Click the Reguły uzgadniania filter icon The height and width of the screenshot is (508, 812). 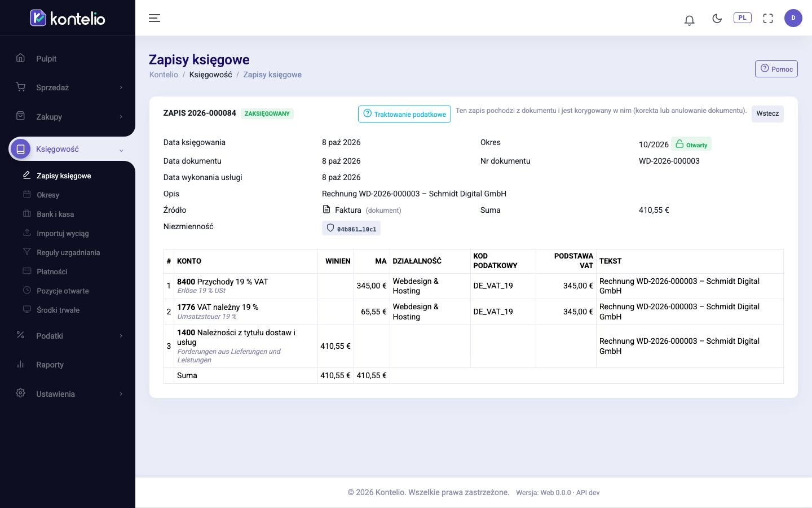click(27, 252)
